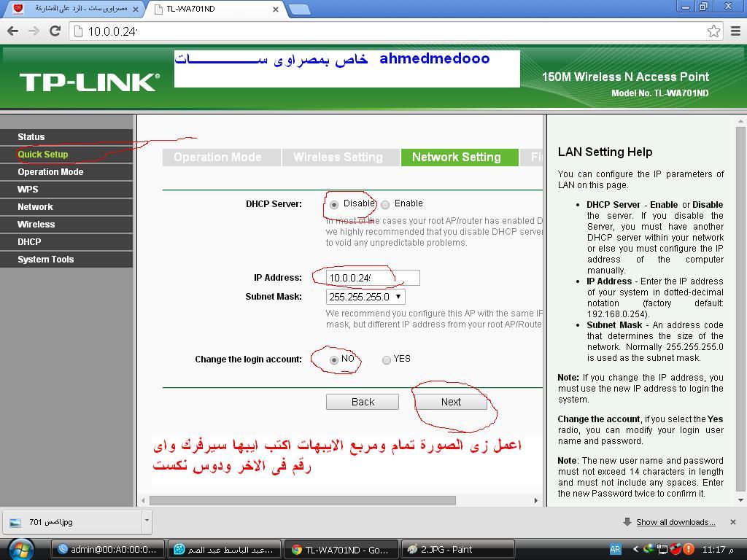Click the Show all downloads link
Viewport: 747px width, 560px height.
click(676, 522)
